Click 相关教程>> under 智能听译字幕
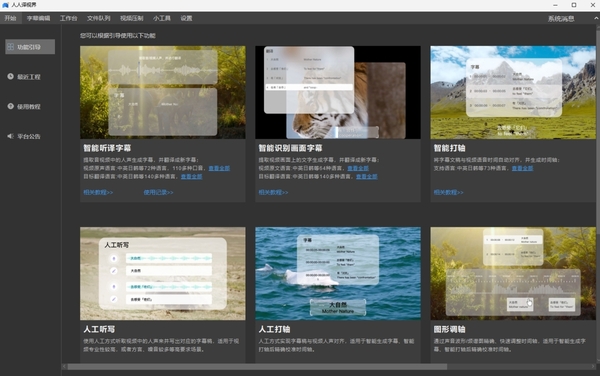The height and width of the screenshot is (376, 600). (98, 192)
